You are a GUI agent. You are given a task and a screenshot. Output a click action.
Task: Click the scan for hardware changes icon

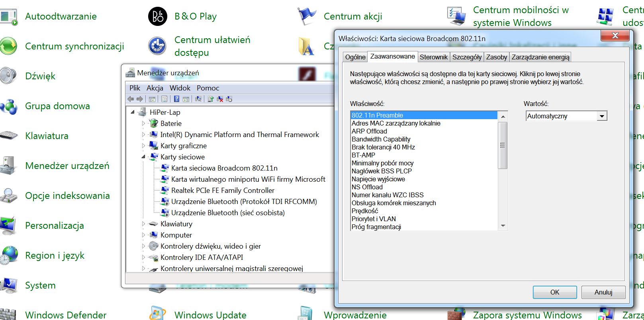(198, 99)
